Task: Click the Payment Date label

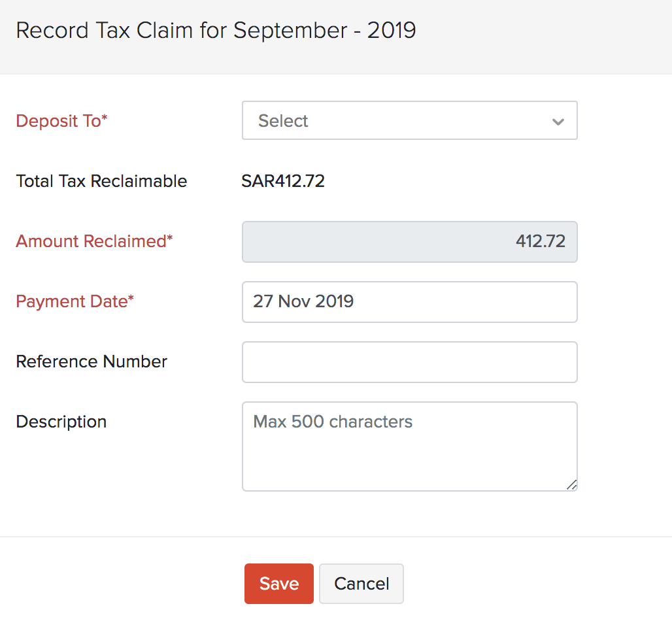Action: click(74, 301)
